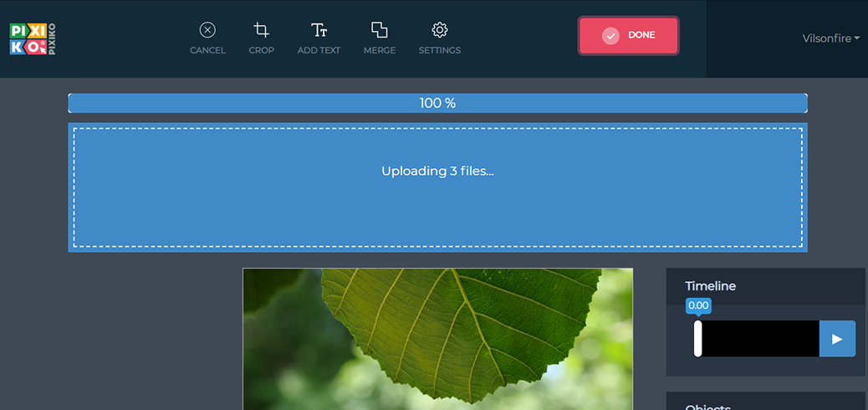Open Settings via the gear icon

(440, 38)
